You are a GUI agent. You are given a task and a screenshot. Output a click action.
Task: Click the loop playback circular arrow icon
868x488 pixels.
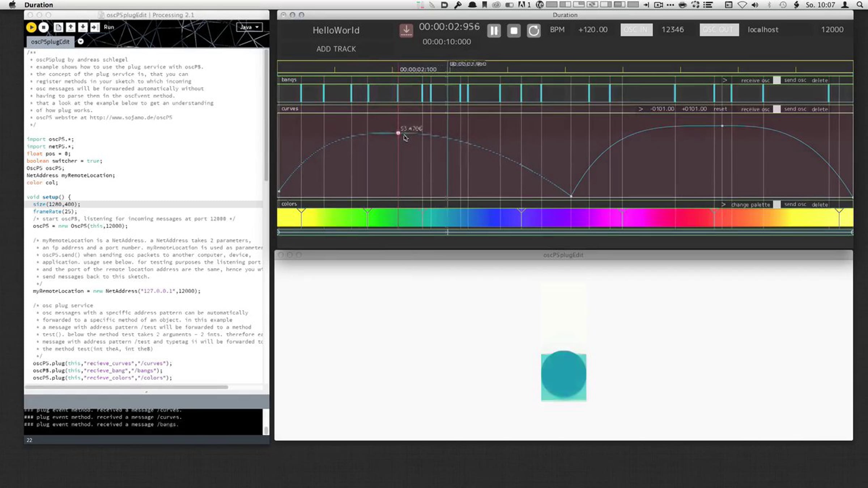point(533,30)
